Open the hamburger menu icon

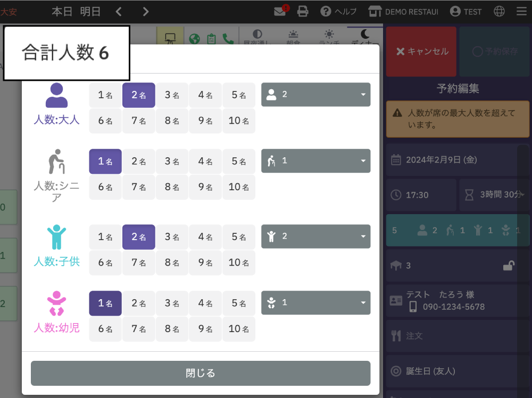click(x=521, y=12)
